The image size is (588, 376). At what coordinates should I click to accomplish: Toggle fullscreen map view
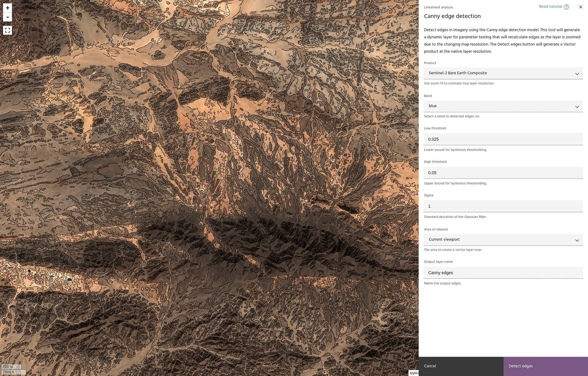coord(7,30)
